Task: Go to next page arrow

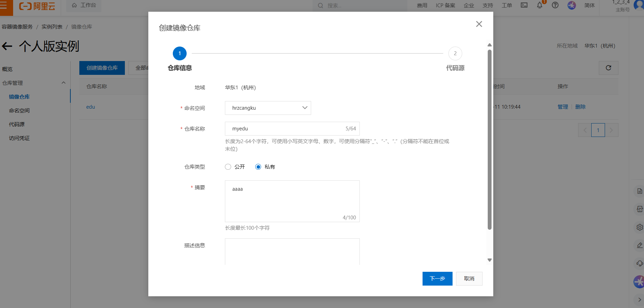Action: pos(611,130)
